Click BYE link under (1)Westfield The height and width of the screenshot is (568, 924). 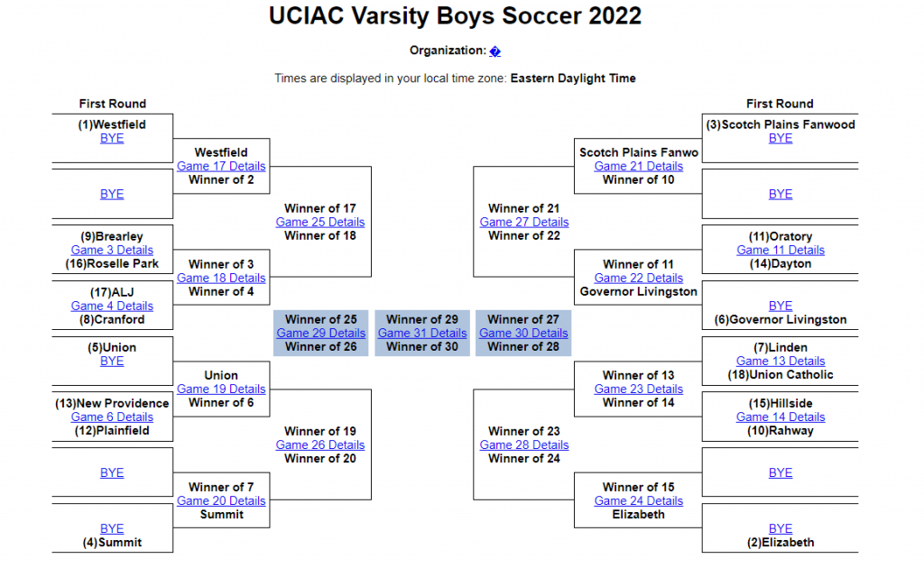click(x=112, y=138)
